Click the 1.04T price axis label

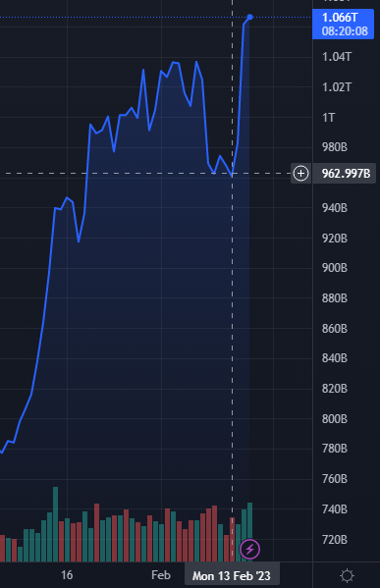tap(337, 57)
